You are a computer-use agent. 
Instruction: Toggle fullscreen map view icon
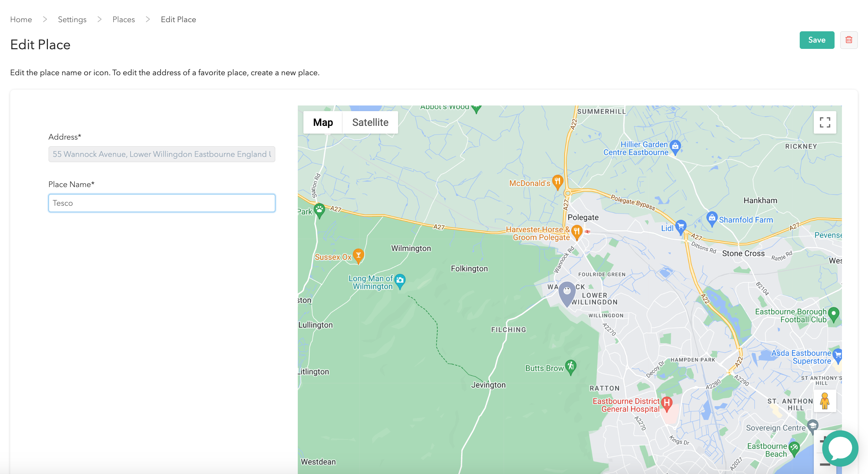click(x=825, y=122)
